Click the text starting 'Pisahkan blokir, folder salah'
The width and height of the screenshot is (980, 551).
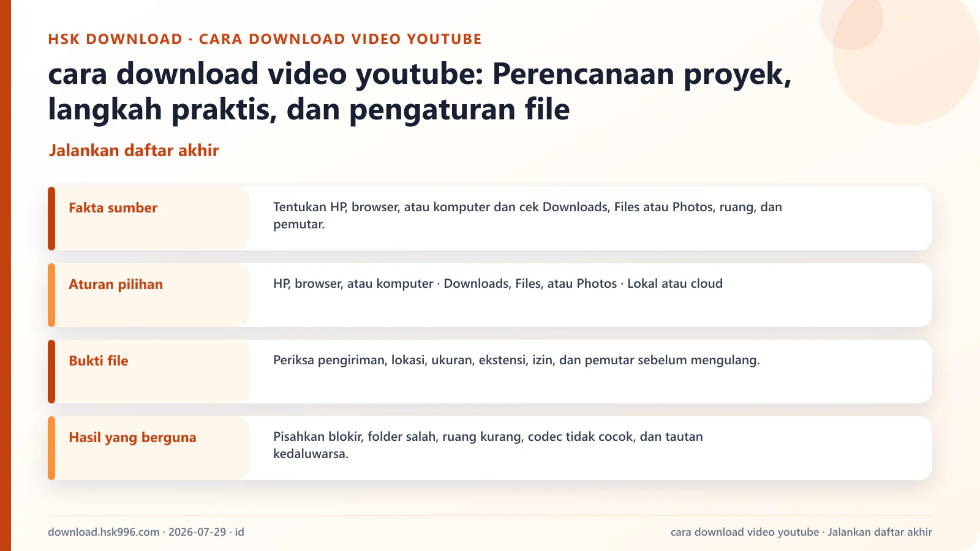coord(488,445)
